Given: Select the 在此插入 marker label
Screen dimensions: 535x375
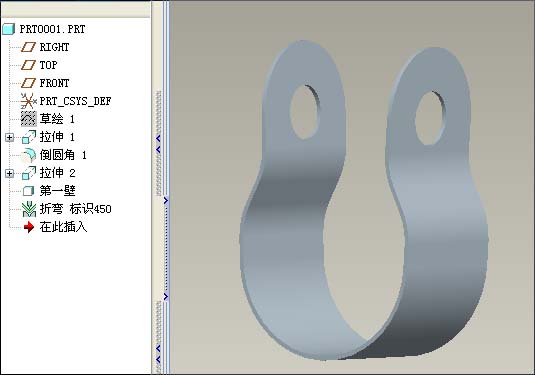Looking at the screenshot, I should click(x=63, y=227).
